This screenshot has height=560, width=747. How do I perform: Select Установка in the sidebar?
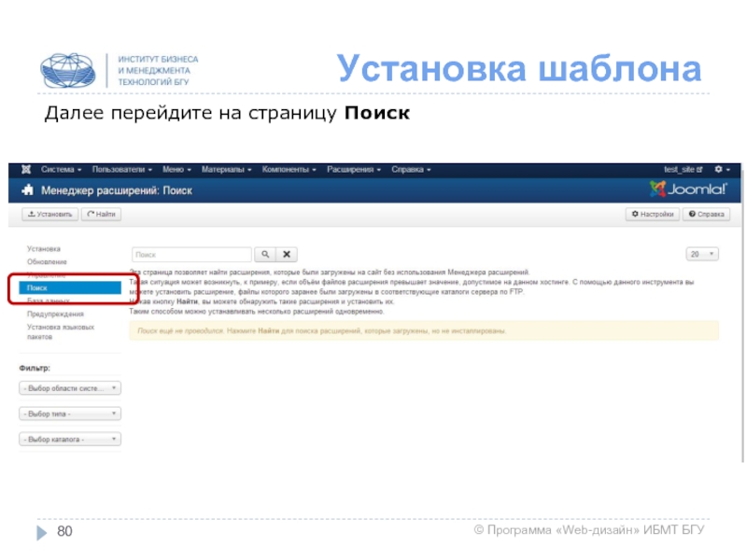(x=44, y=248)
